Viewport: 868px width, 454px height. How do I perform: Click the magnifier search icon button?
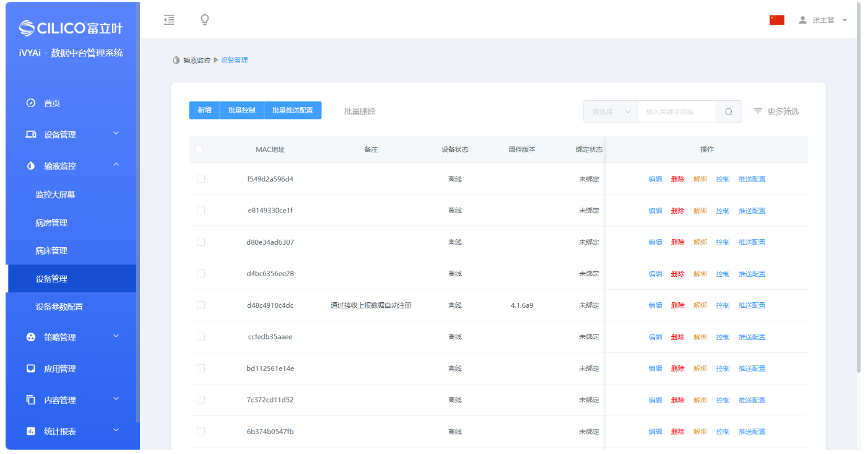(x=729, y=111)
